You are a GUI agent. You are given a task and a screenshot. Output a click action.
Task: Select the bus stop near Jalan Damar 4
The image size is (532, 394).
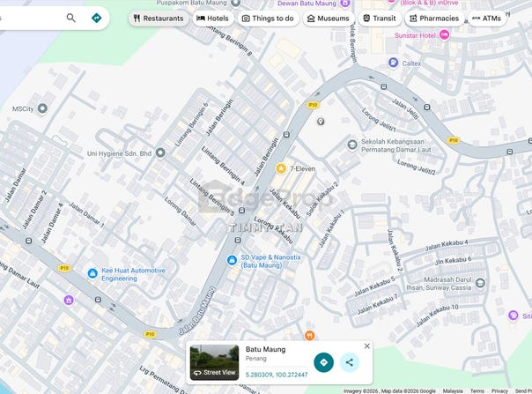point(29,241)
